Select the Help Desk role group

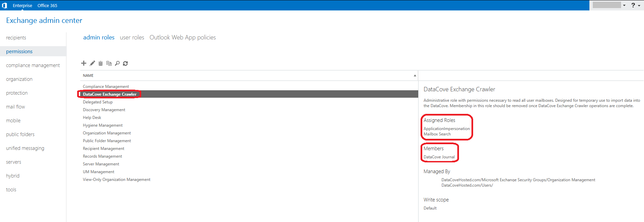pos(92,118)
